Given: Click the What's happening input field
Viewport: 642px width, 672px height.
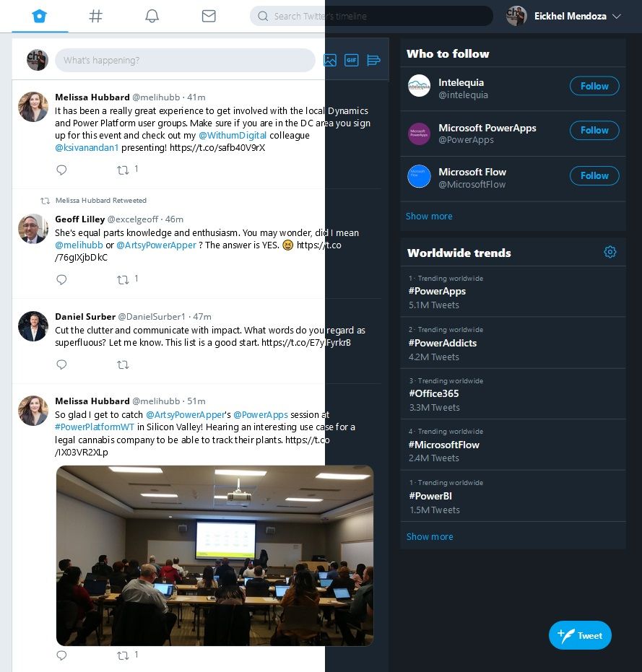Looking at the screenshot, I should point(186,60).
